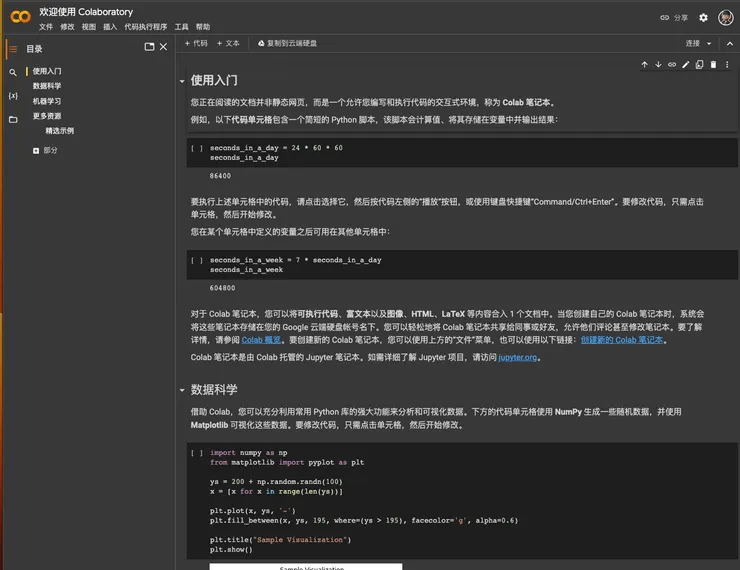Select 使用入门 in the table of contents

(47, 71)
